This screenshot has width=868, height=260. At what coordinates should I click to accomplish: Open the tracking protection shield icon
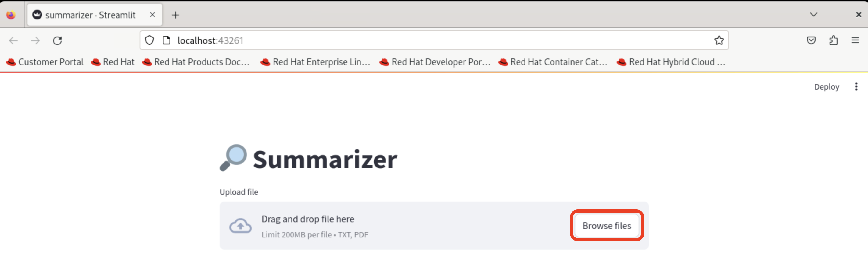[149, 40]
